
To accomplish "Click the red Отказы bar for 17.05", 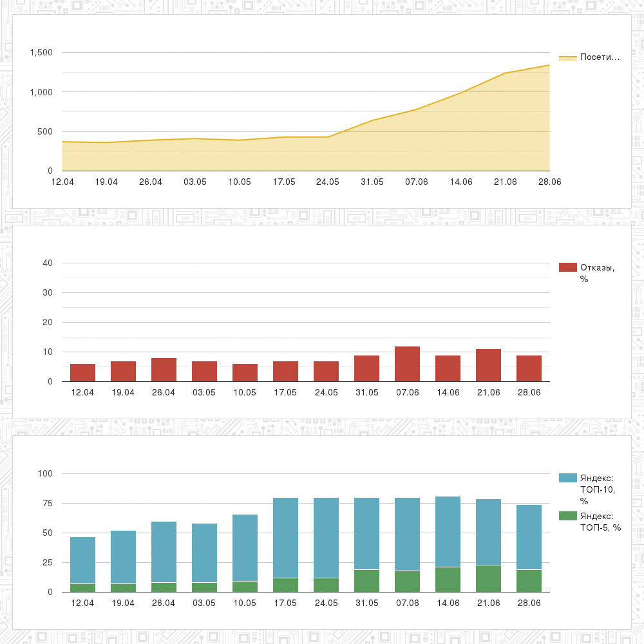I will (x=285, y=372).
